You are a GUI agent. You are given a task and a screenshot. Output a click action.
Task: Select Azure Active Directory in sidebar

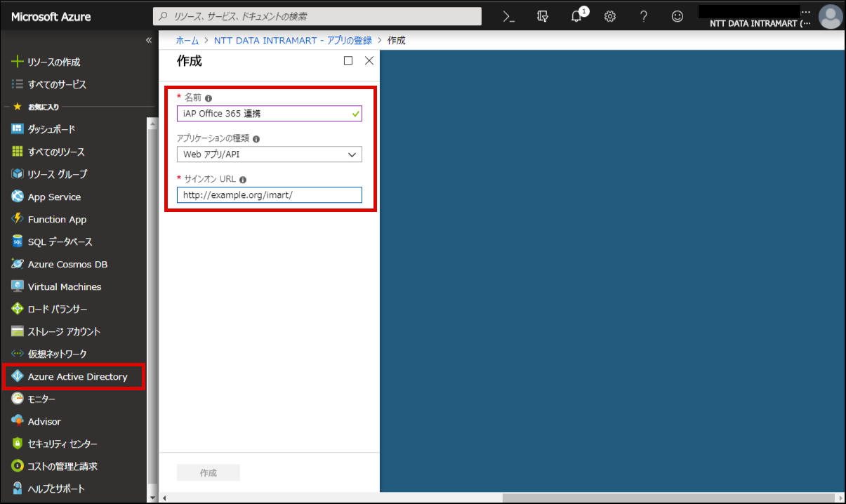click(74, 376)
